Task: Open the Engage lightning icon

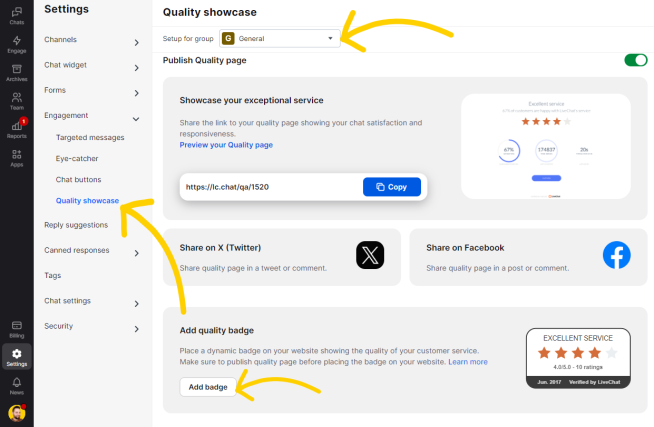Action: [x=17, y=45]
